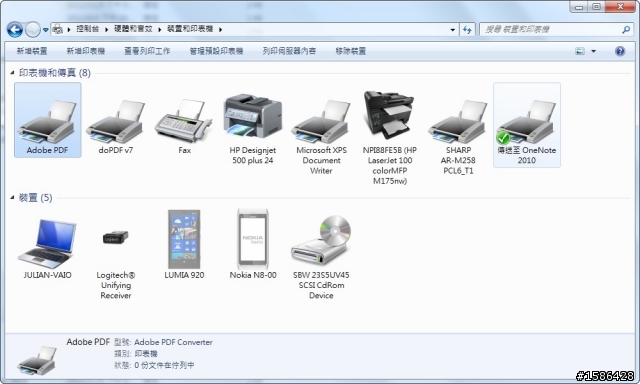Select the JULIAN-VAIO laptop device
The height and width of the screenshot is (384, 640).
[x=47, y=243]
